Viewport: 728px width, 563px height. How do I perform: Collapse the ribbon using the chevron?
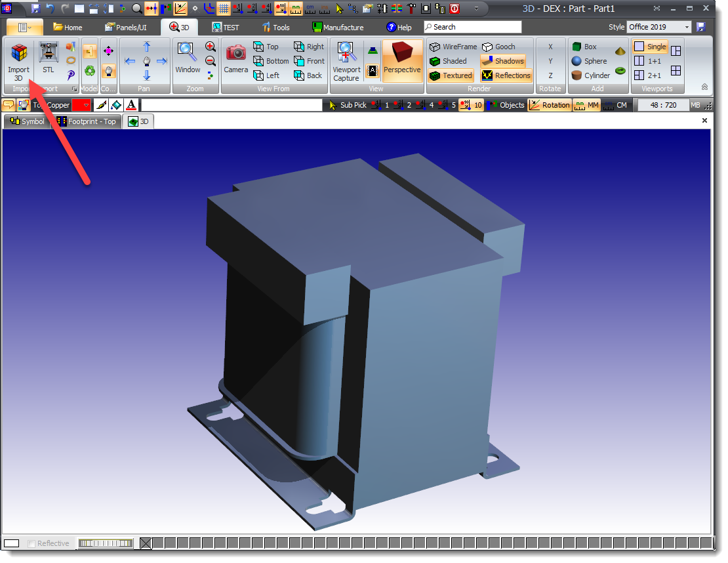704,87
